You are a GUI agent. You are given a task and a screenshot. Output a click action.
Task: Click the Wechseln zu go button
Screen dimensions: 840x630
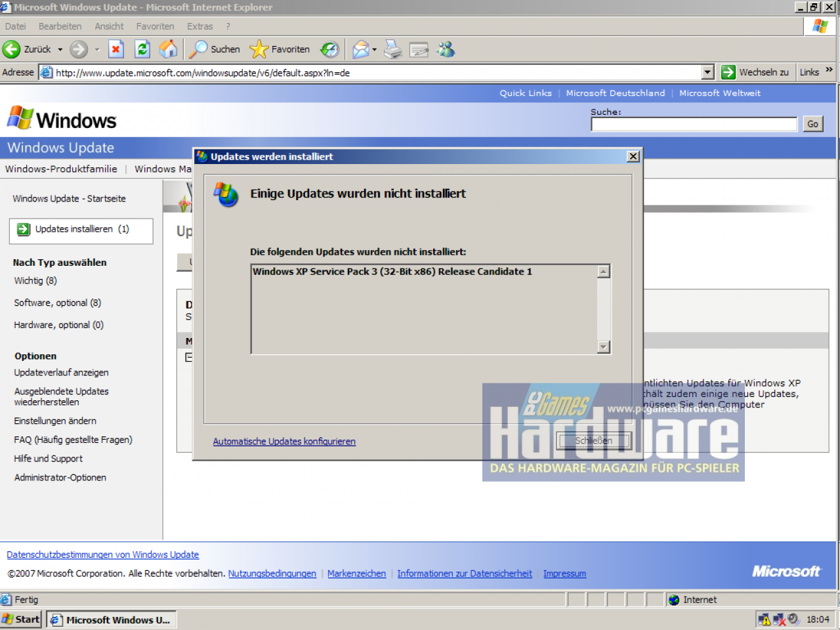(755, 72)
